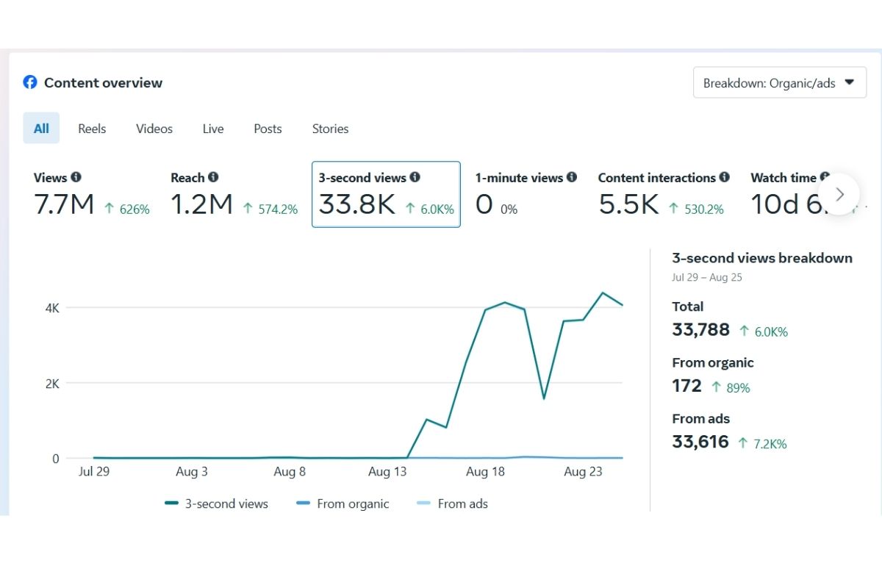Image resolution: width=882 pixels, height=588 pixels.
Task: Select the Views 7.7M metric card
Action: (x=91, y=195)
